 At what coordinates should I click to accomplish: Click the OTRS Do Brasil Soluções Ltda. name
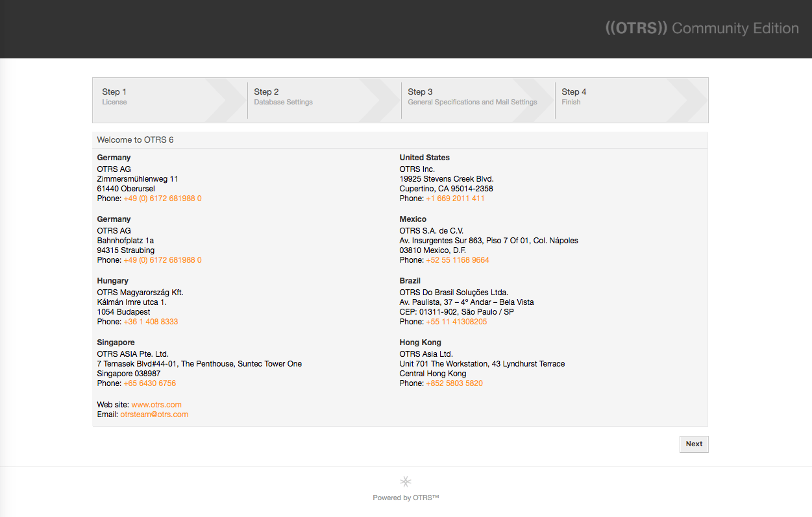tap(454, 293)
